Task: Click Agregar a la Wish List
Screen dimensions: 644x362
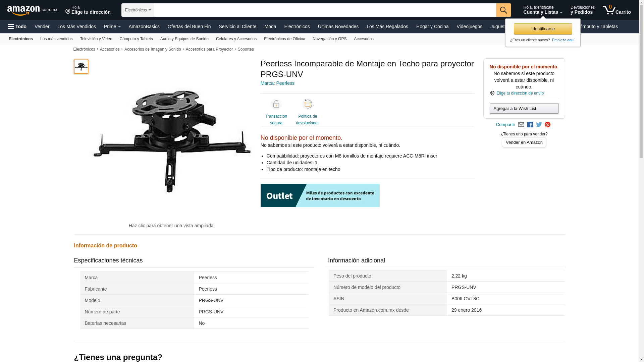Action: tap(524, 108)
